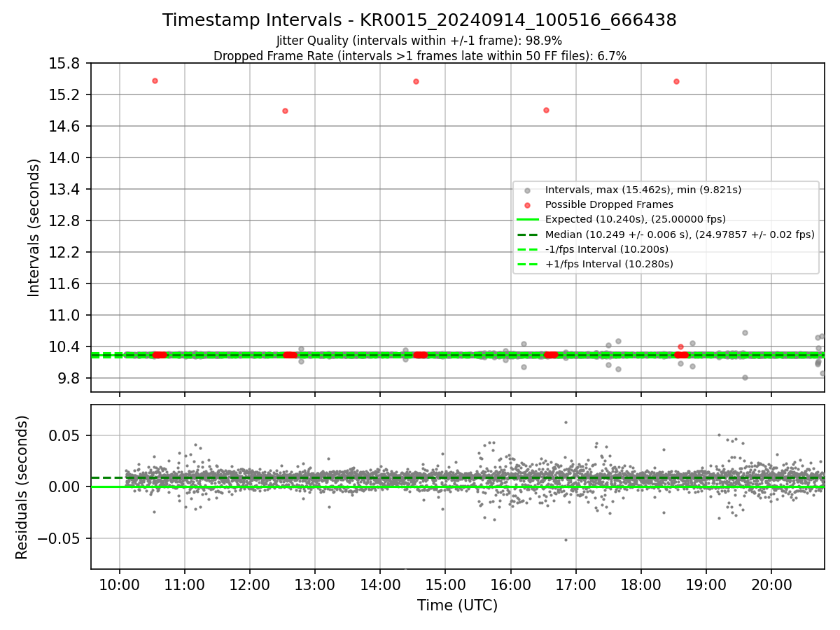Click the "10:00" time tick label
The width and height of the screenshot is (840, 630).
[120, 584]
